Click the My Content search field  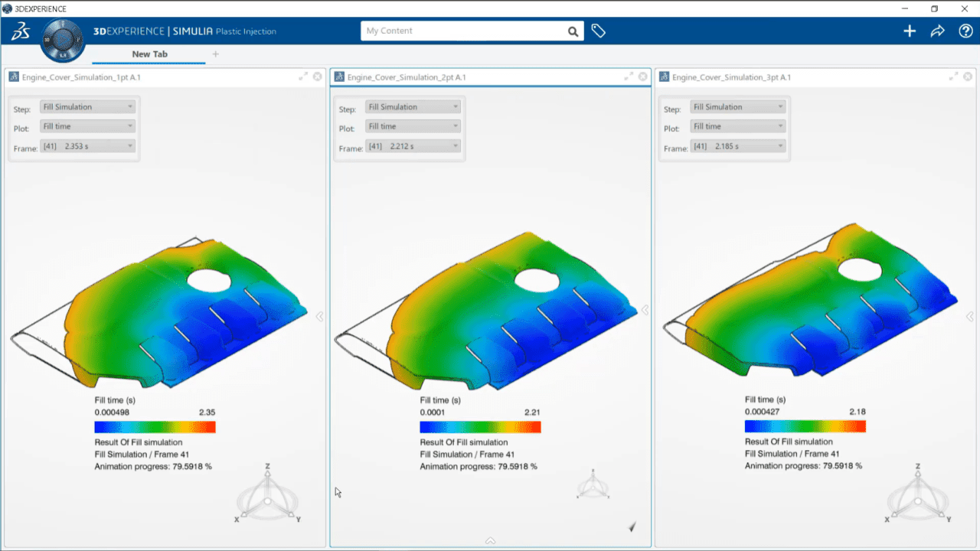463,31
